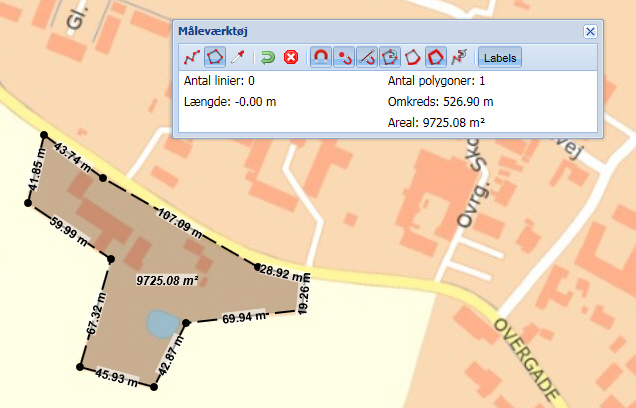Image resolution: width=636 pixels, height=408 pixels.
Task: Click the rightmost node arrow icon
Action: click(459, 57)
